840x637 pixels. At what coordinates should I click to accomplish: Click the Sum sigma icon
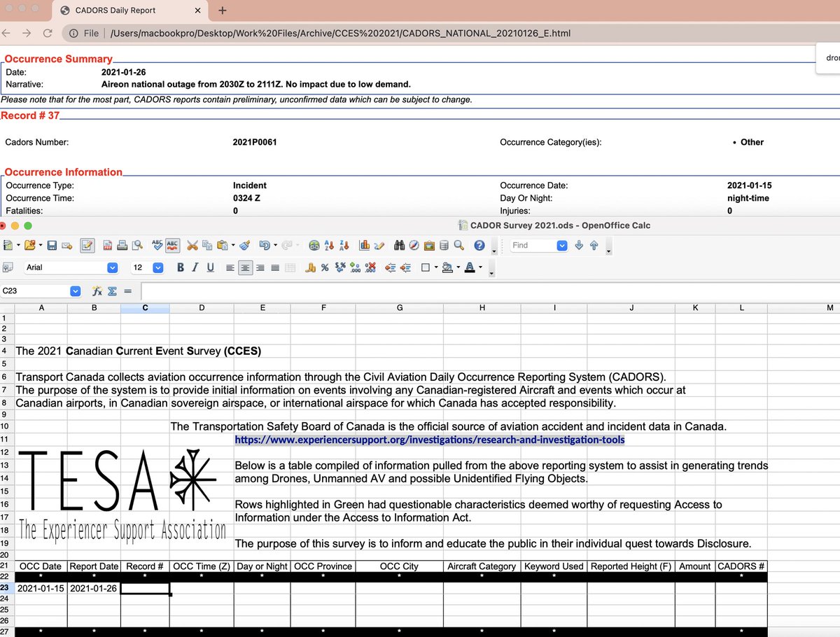coord(112,291)
